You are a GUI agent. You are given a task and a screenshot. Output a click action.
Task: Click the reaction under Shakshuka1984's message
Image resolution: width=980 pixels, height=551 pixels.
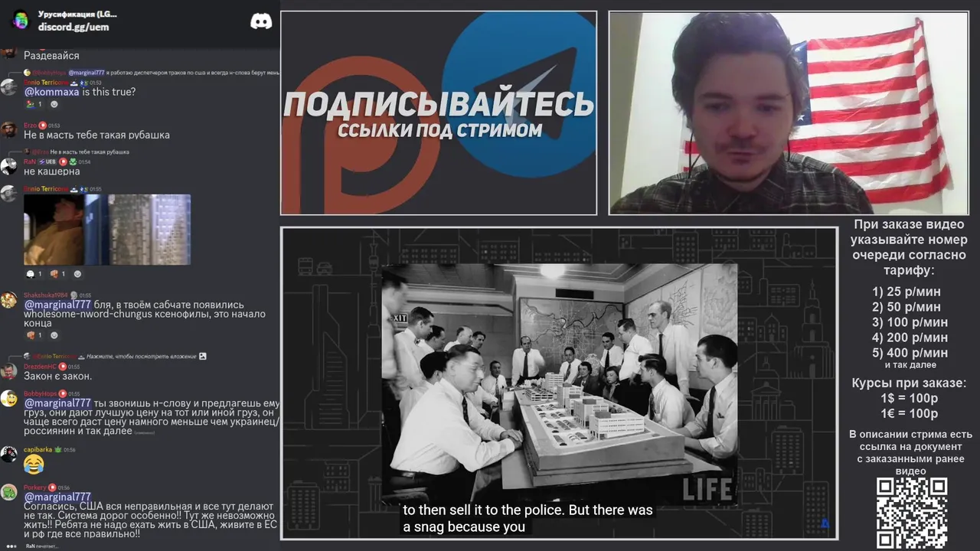(x=34, y=334)
